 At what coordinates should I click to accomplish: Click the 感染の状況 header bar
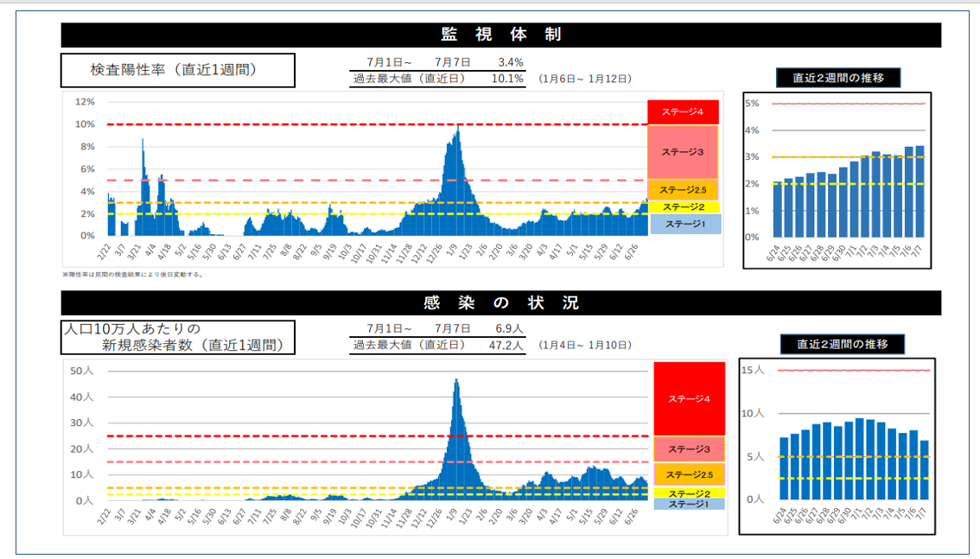pos(500,302)
